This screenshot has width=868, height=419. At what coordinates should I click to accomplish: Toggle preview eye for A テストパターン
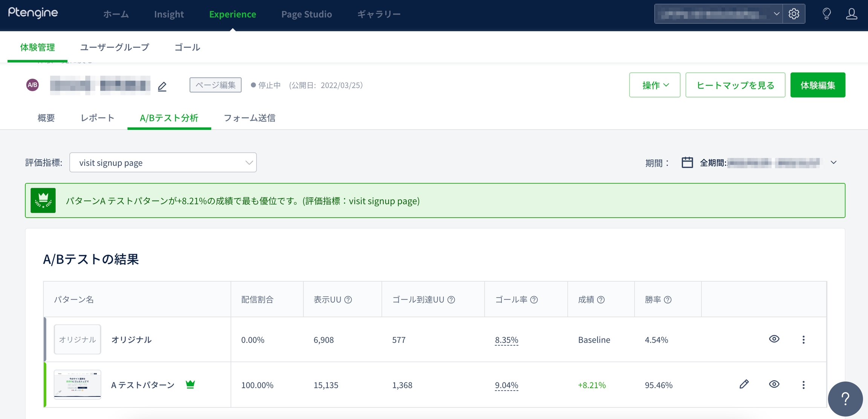pyautogui.click(x=774, y=384)
